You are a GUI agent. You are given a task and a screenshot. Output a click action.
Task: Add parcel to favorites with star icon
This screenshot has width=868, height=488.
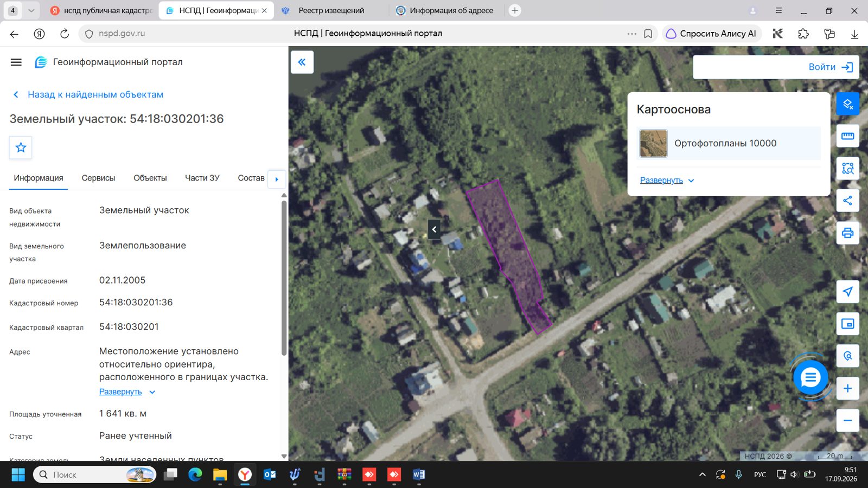[21, 147]
